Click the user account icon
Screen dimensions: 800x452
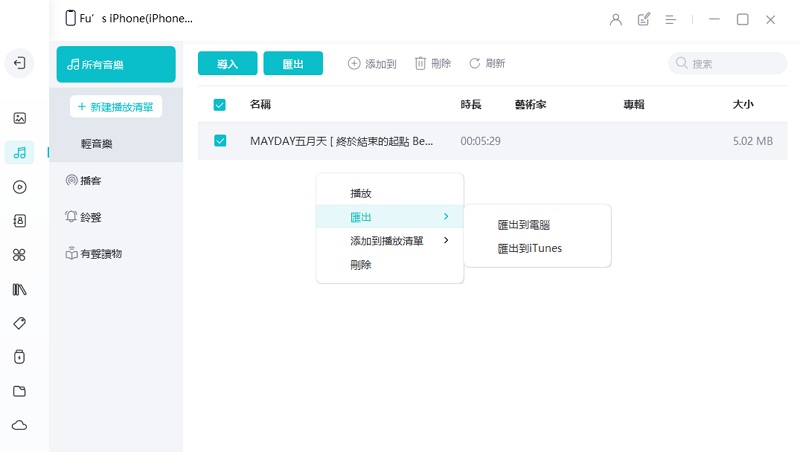(x=616, y=19)
